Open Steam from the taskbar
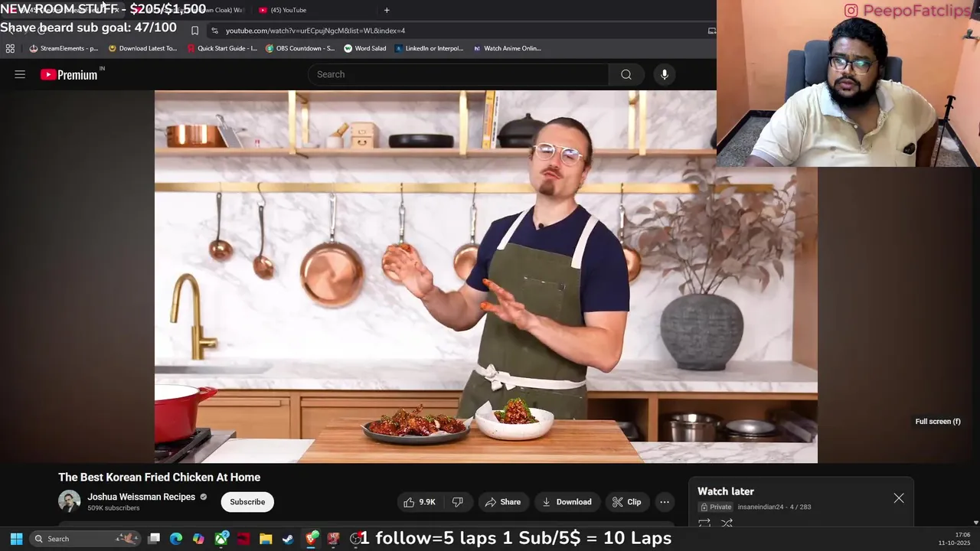Viewport: 980px width, 551px height. pyautogui.click(x=288, y=539)
